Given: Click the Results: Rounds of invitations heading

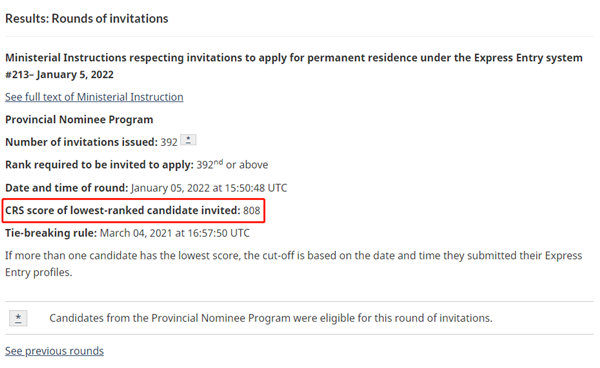Looking at the screenshot, I should pyautogui.click(x=87, y=19).
